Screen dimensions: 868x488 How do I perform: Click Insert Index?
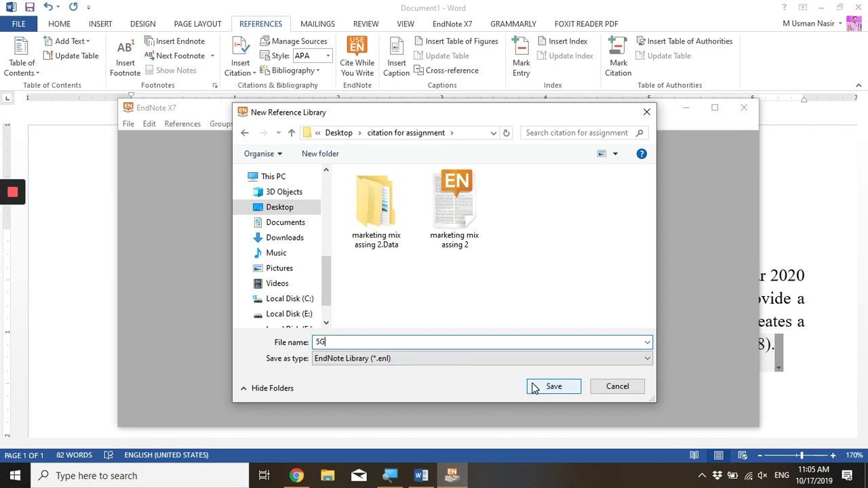tap(562, 41)
